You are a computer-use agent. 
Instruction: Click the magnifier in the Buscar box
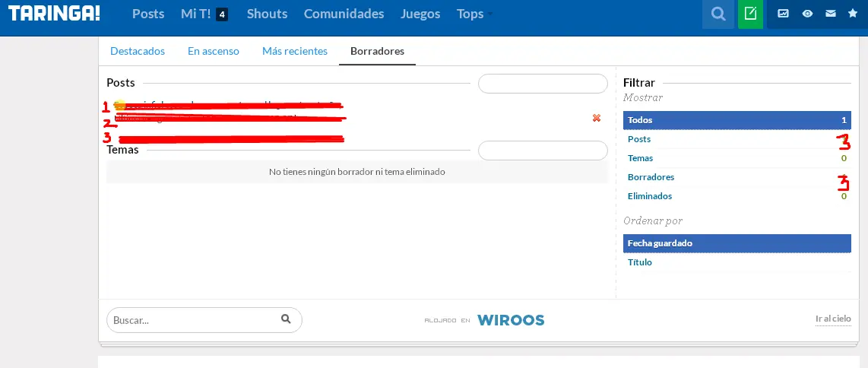(286, 319)
